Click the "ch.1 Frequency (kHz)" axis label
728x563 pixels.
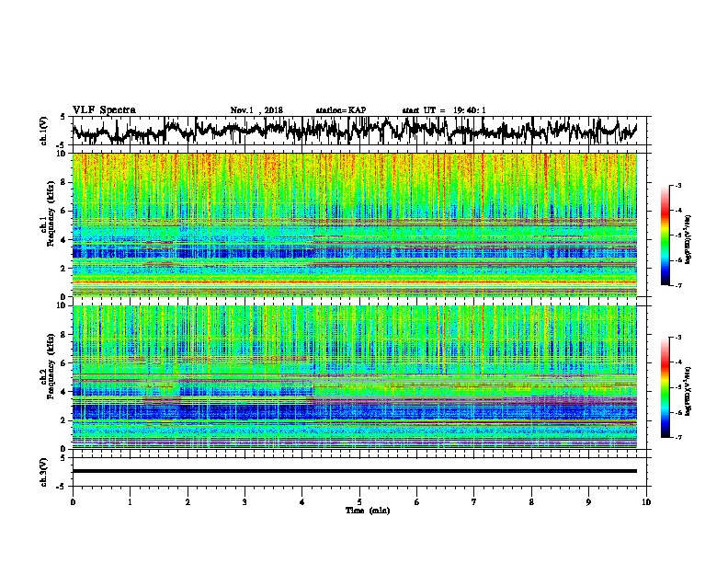coord(47,213)
